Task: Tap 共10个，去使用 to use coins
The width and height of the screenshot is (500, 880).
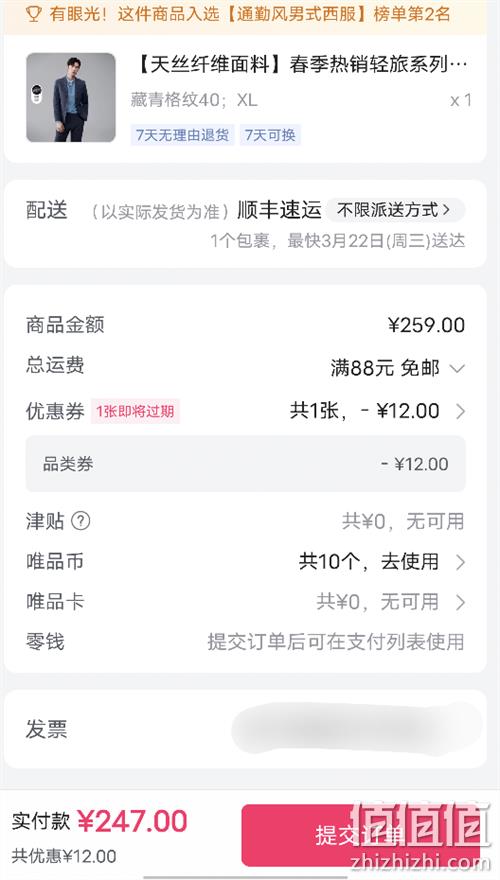Action: (x=369, y=561)
